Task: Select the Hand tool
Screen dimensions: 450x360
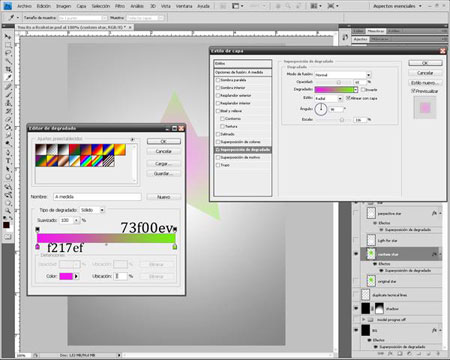Action: pyautogui.click(x=7, y=203)
